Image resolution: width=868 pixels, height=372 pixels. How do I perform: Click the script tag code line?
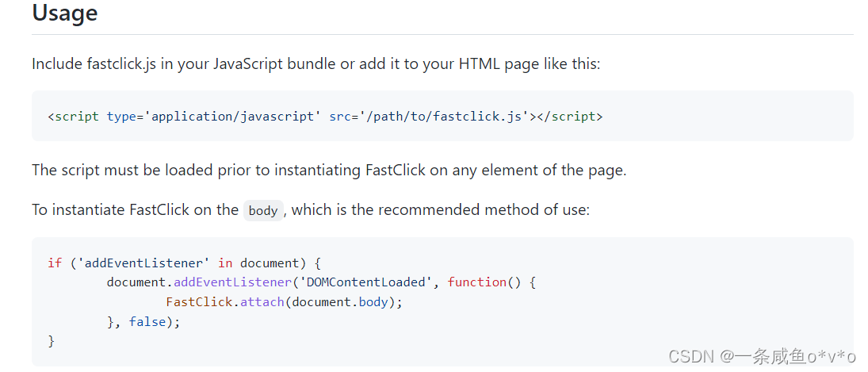tap(326, 117)
